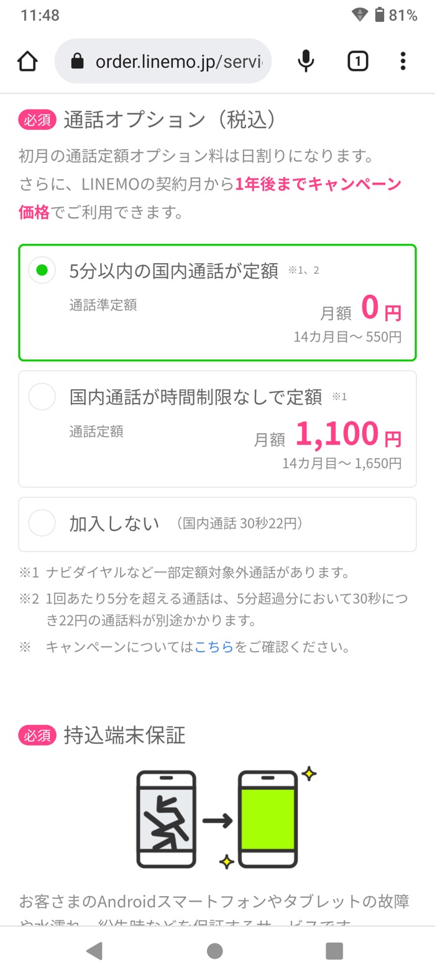Open the browser tab switcher icon
This screenshot has height=980, width=435.
click(x=357, y=60)
